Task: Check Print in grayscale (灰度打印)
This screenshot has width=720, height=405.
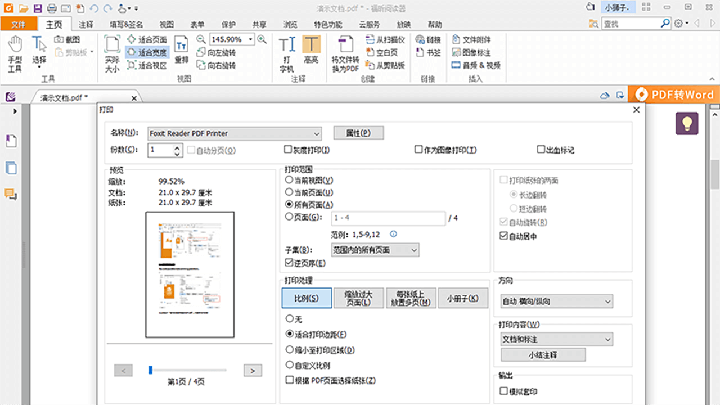Action: pyautogui.click(x=307, y=150)
